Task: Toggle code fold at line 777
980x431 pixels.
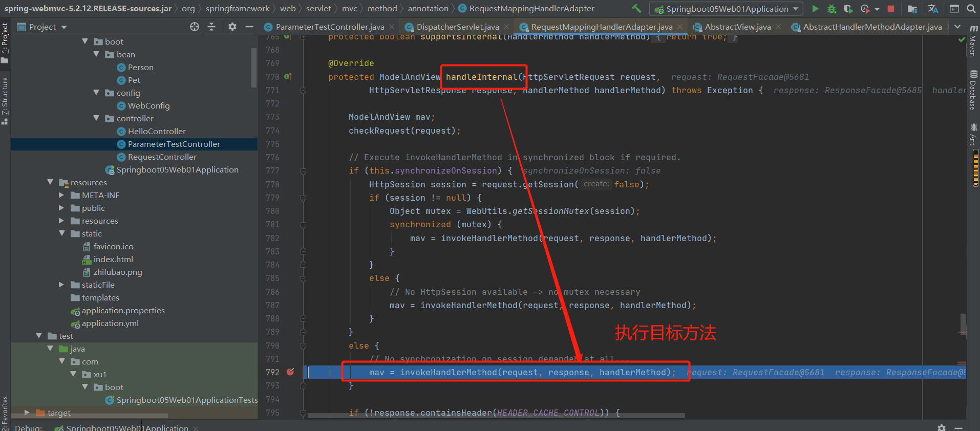Action: click(x=303, y=171)
